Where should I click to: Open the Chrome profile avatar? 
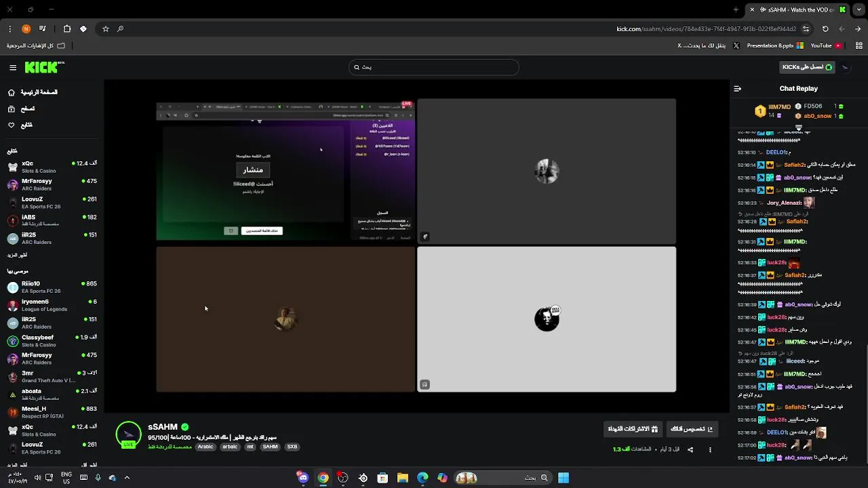point(26,29)
